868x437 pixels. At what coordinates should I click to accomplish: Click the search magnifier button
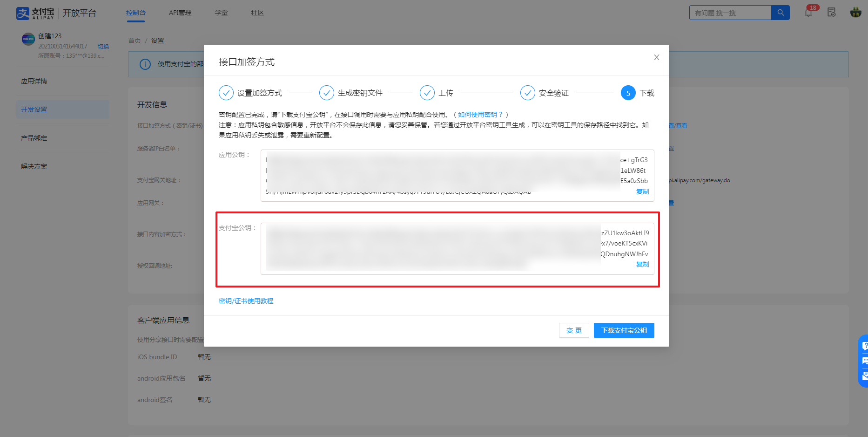pos(781,13)
